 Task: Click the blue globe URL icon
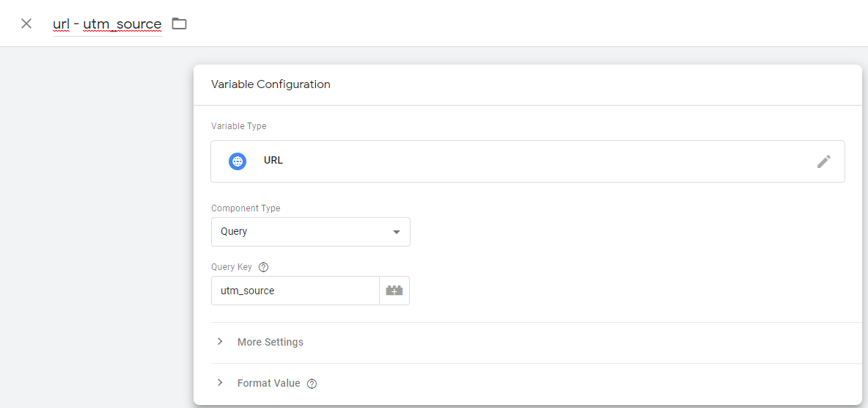coord(238,161)
